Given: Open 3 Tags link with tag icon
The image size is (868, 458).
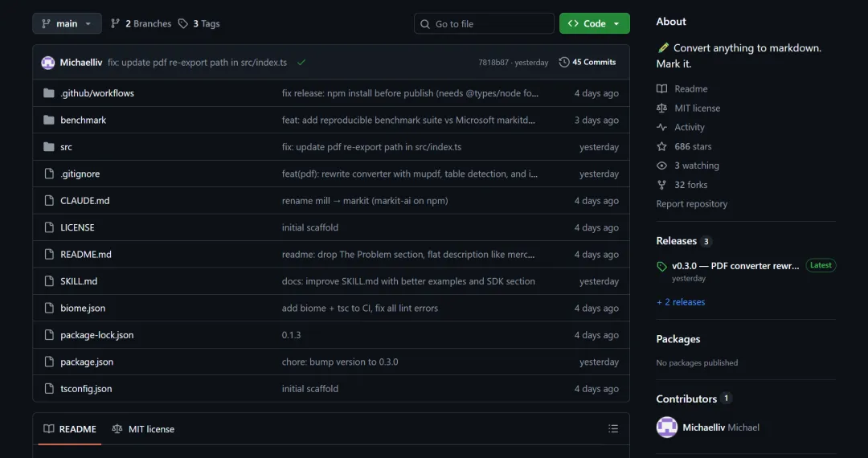Looking at the screenshot, I should (199, 23).
